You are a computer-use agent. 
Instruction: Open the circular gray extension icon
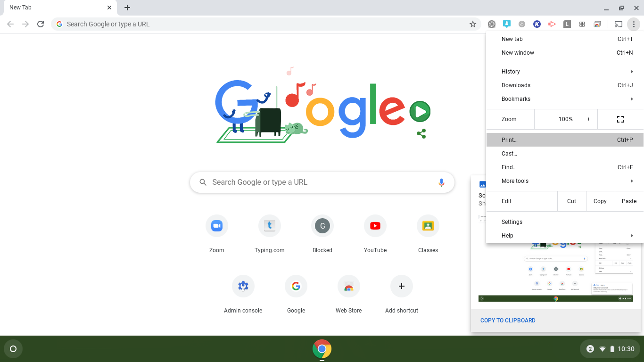(492, 24)
